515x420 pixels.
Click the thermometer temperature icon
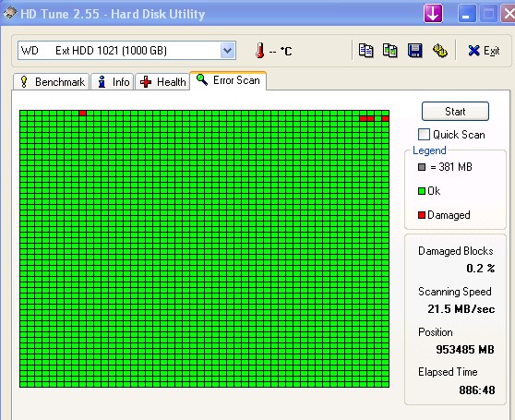(x=259, y=51)
